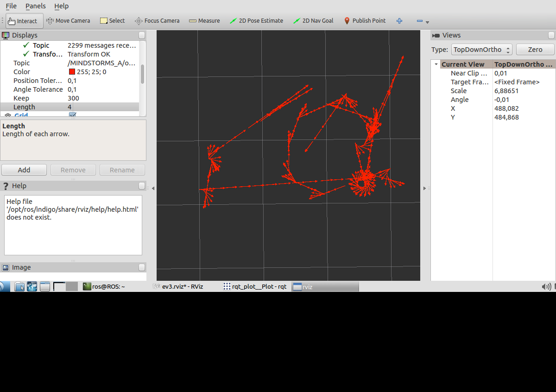556x392 pixels.
Task: Select the Interact tool
Action: [25, 21]
